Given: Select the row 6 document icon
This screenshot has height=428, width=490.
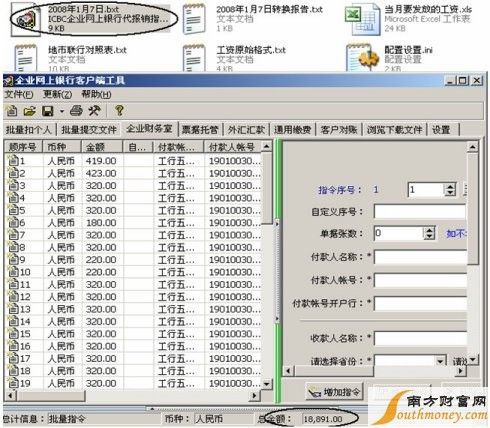Looking at the screenshot, I should (x=13, y=222).
